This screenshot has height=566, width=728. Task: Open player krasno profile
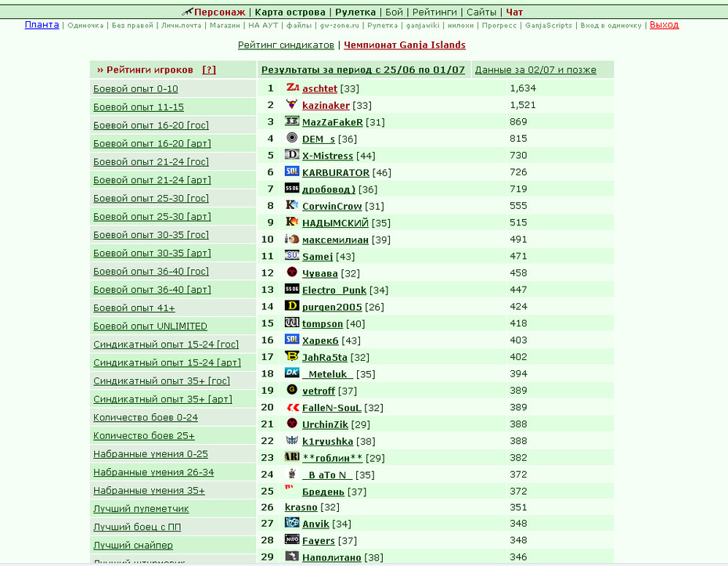(301, 507)
